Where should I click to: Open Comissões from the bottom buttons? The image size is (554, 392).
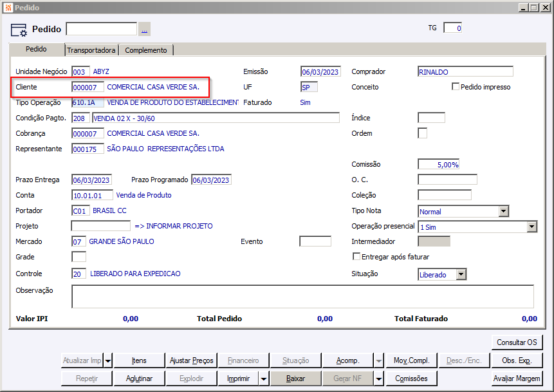click(x=412, y=378)
